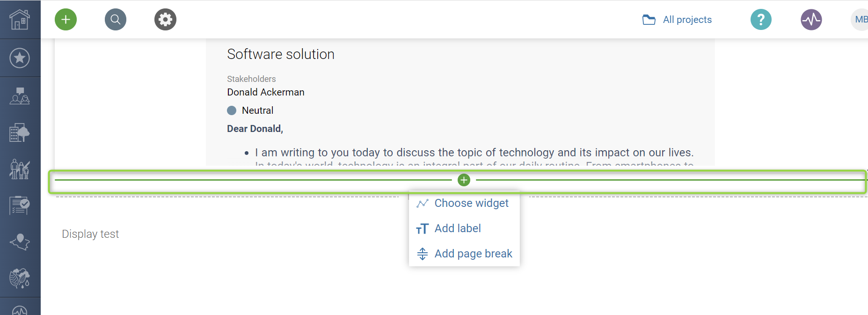
Task: Open the checklist tasks sidebar icon
Action: 20,205
